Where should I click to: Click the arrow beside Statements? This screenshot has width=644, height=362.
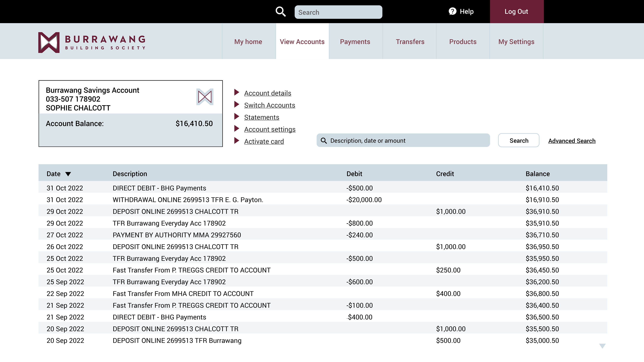click(x=236, y=117)
